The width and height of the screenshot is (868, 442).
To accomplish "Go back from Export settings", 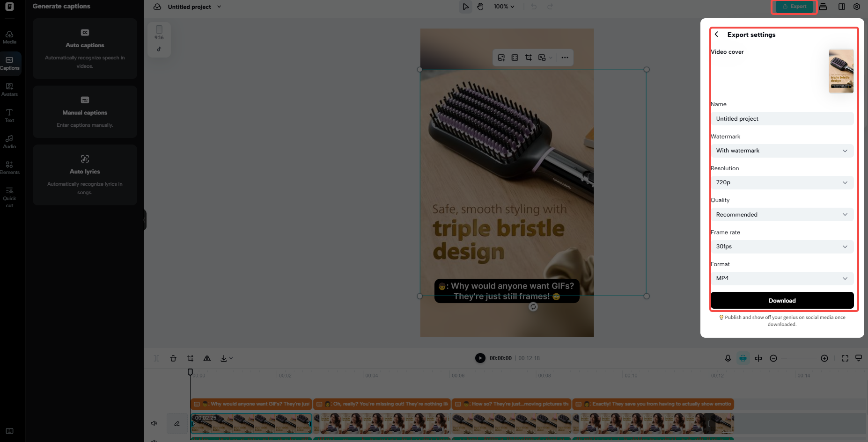I will pos(716,34).
